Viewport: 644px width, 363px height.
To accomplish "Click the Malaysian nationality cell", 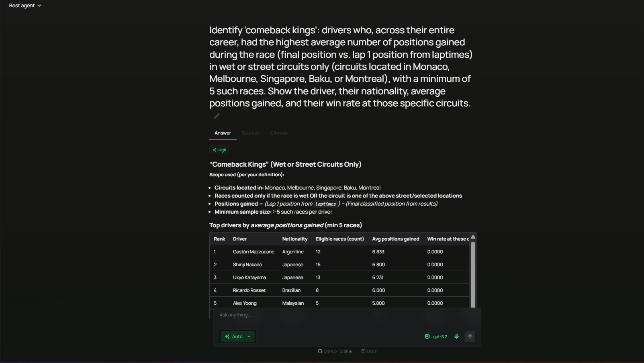I will click(x=293, y=303).
